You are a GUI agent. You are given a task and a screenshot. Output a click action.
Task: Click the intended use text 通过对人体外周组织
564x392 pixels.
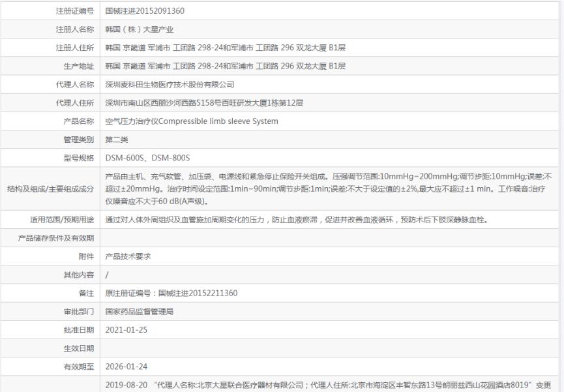[x=297, y=220]
